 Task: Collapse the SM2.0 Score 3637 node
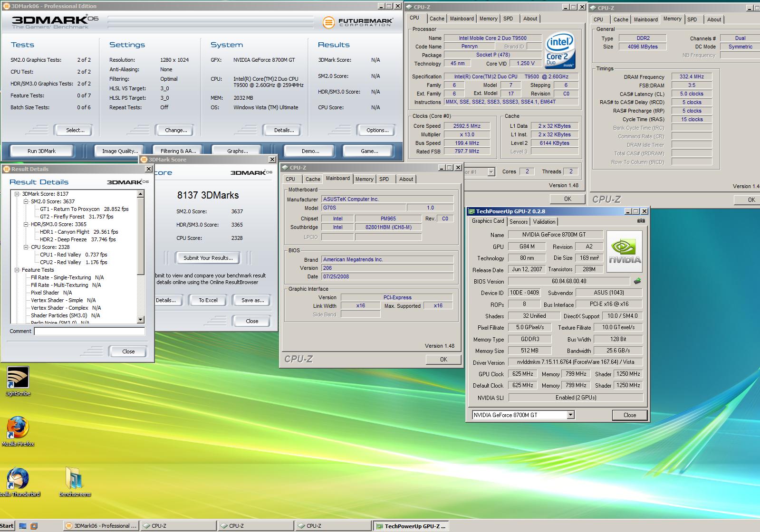point(26,201)
